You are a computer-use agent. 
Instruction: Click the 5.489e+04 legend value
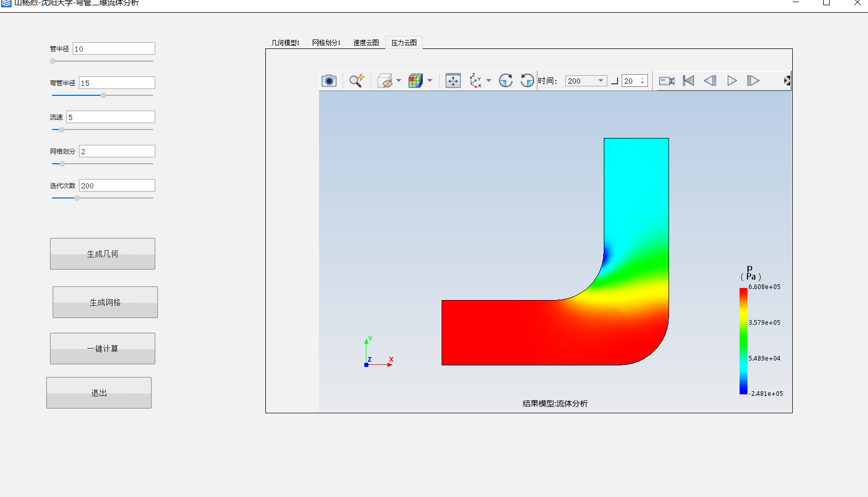click(764, 359)
